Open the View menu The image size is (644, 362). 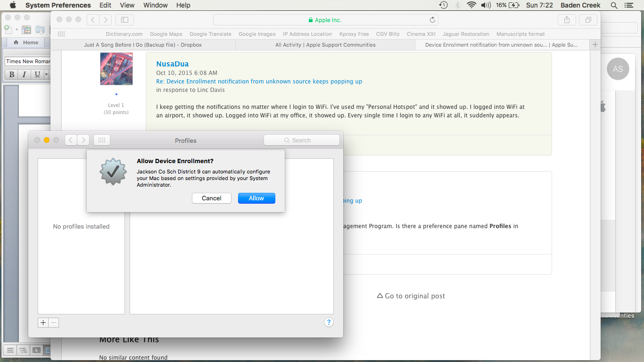coord(127,5)
